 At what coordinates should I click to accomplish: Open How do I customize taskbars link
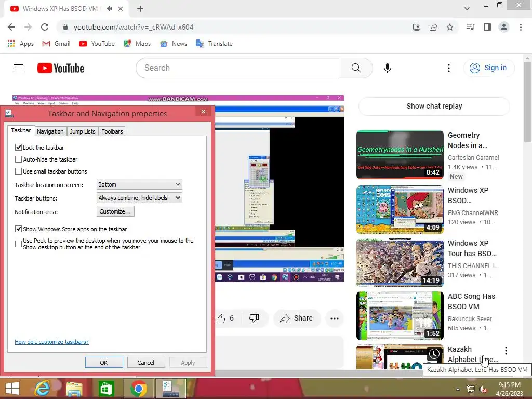click(51, 342)
